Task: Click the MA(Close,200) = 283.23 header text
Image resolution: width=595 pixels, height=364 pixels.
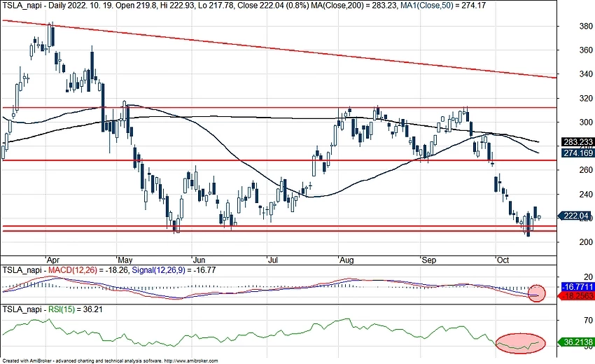Action: [x=353, y=6]
